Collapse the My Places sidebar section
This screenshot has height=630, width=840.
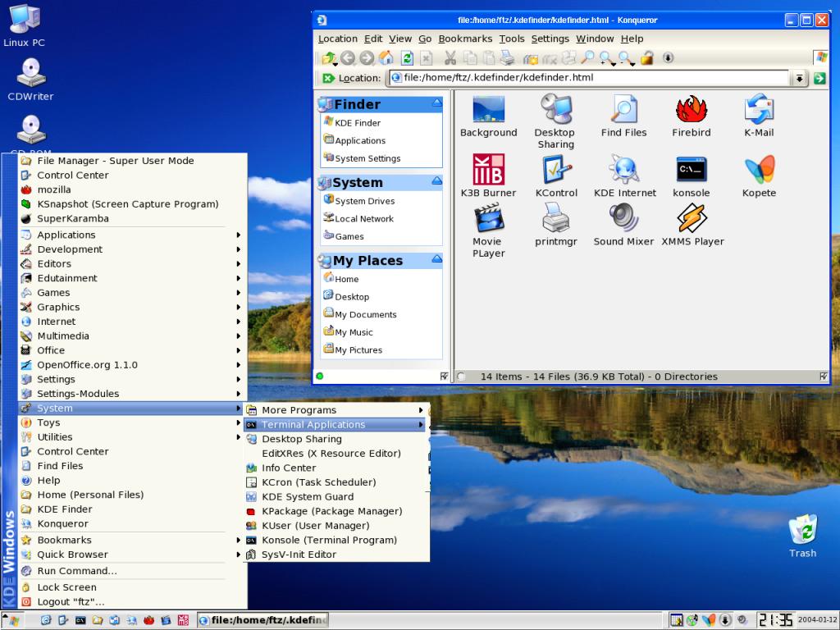[437, 258]
